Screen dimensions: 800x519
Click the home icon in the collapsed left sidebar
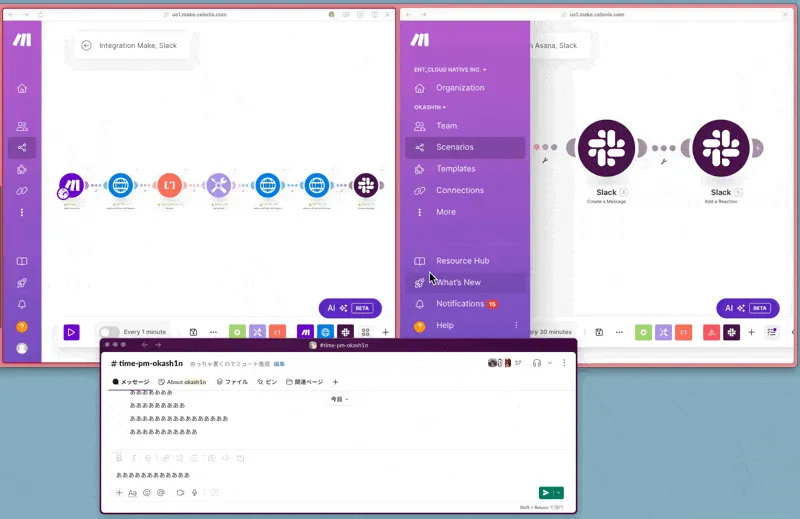pos(22,88)
